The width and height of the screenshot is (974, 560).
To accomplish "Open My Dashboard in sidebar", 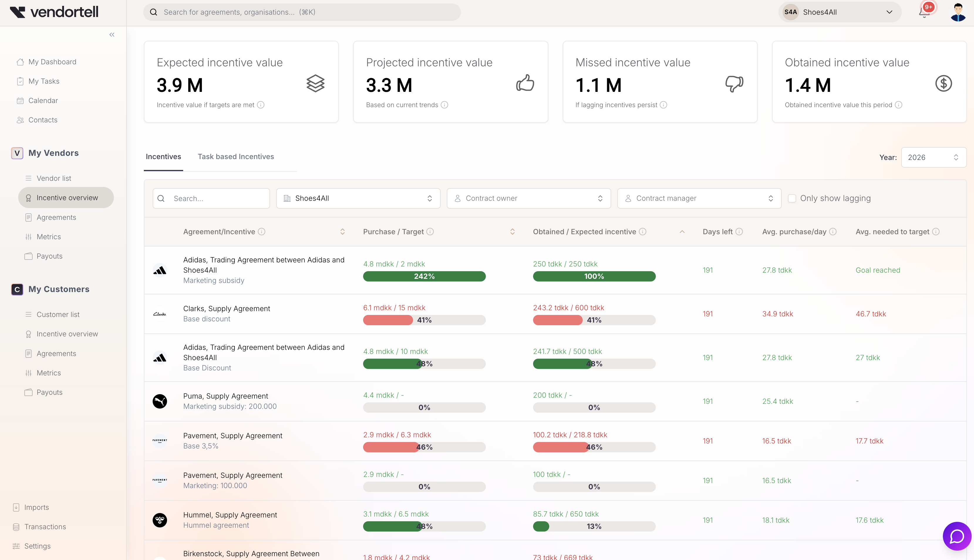I will 52,62.
